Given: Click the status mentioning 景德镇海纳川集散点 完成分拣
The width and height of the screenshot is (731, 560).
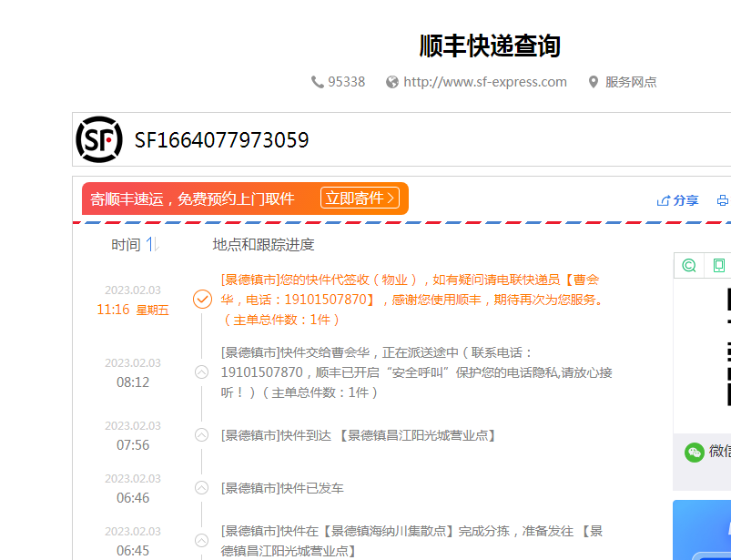Looking at the screenshot, I should [x=411, y=541].
